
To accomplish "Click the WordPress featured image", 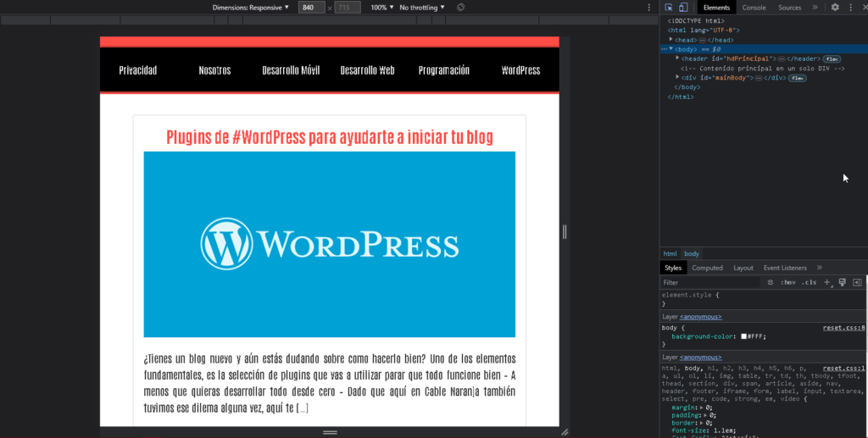I will tap(330, 245).
